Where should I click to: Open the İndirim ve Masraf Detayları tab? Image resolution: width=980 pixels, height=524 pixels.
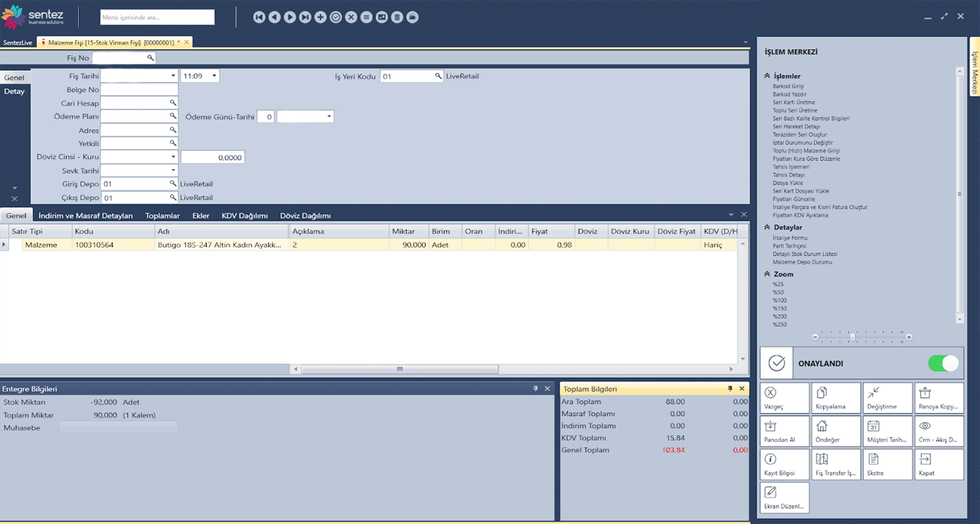tap(86, 216)
